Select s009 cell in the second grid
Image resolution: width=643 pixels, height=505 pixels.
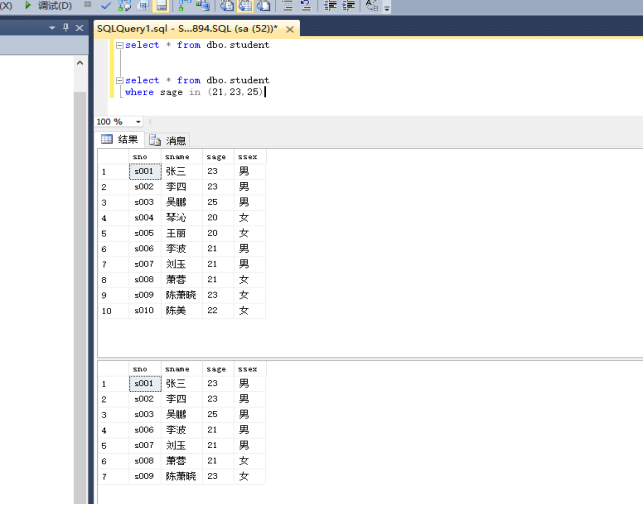[145, 476]
